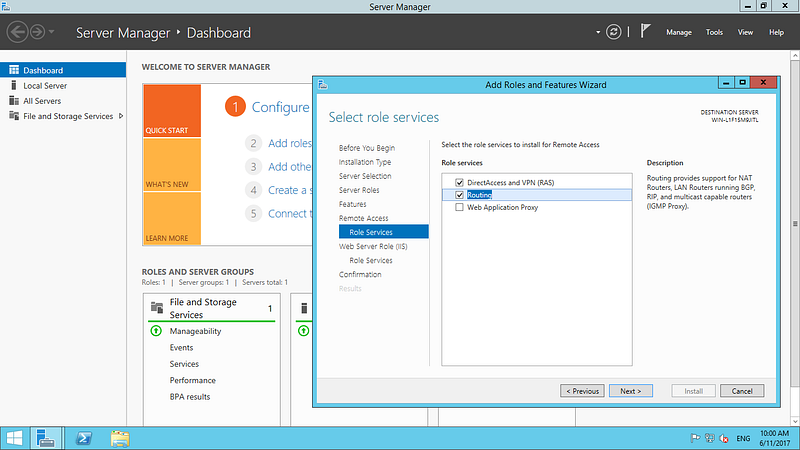Go to Confirmation wizard step
Viewport: 800px width, 450px height.
pyautogui.click(x=360, y=274)
